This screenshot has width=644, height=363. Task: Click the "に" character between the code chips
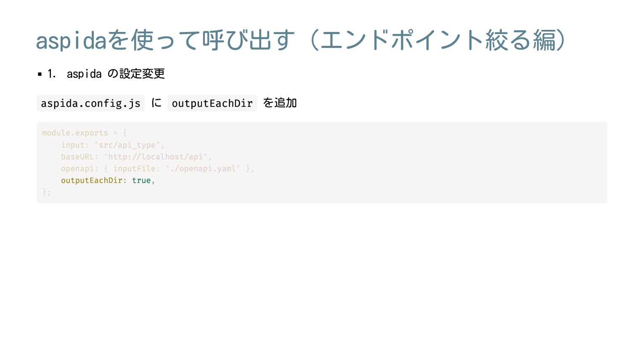pos(156,103)
